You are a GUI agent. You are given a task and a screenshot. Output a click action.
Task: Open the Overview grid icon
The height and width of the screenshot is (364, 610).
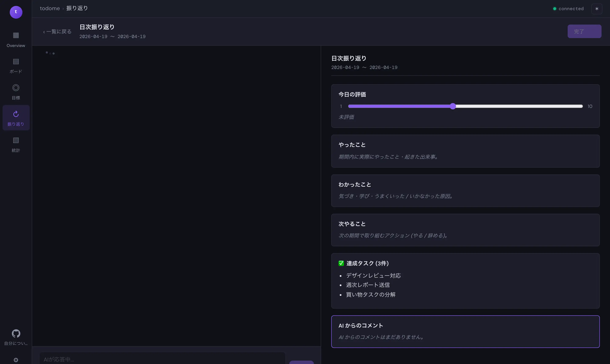click(x=16, y=35)
